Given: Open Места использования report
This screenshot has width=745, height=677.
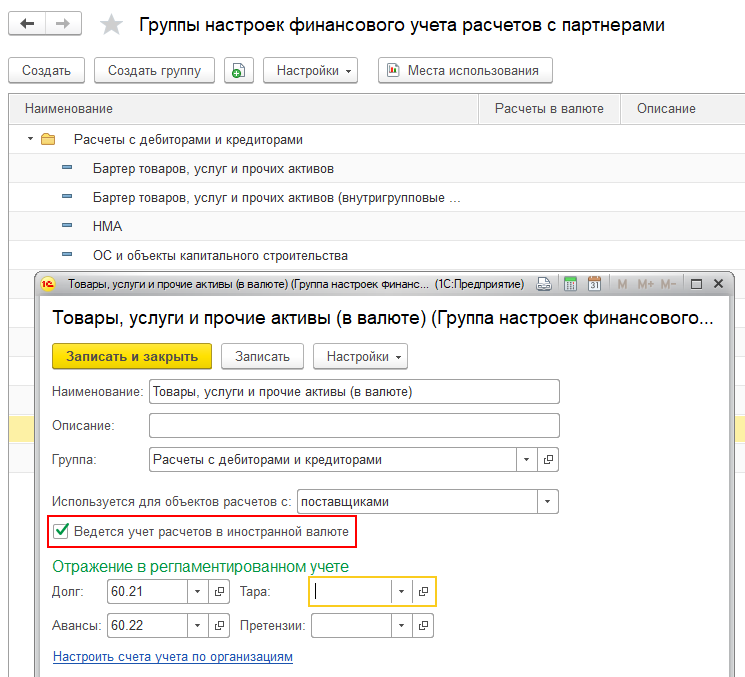Looking at the screenshot, I should pos(465,71).
